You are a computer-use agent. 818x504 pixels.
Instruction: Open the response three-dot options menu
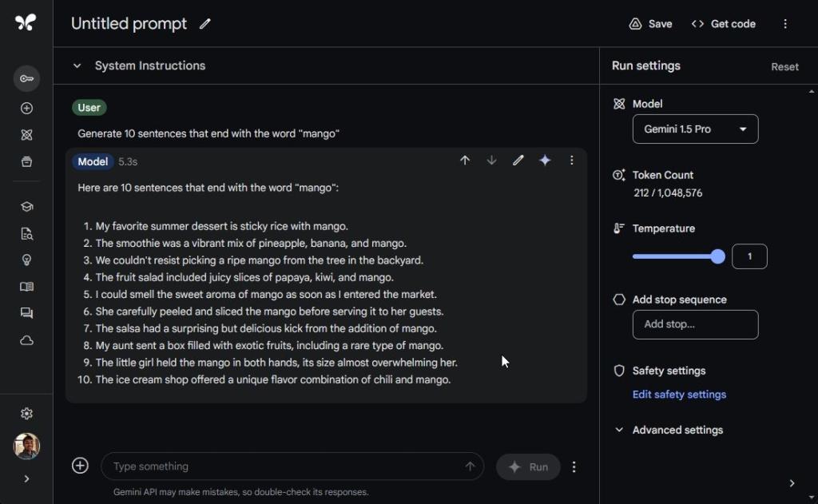571,161
